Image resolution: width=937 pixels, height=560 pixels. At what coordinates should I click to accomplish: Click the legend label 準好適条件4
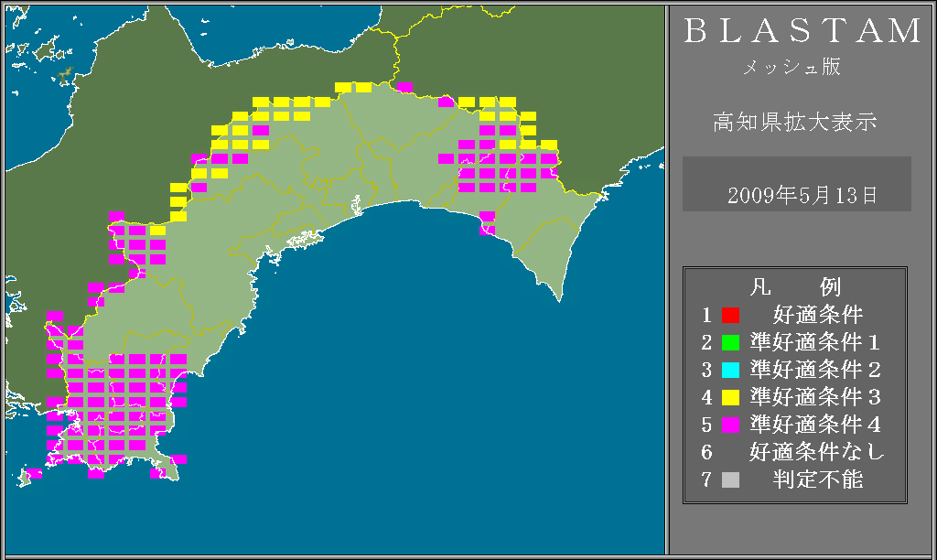tap(815, 425)
